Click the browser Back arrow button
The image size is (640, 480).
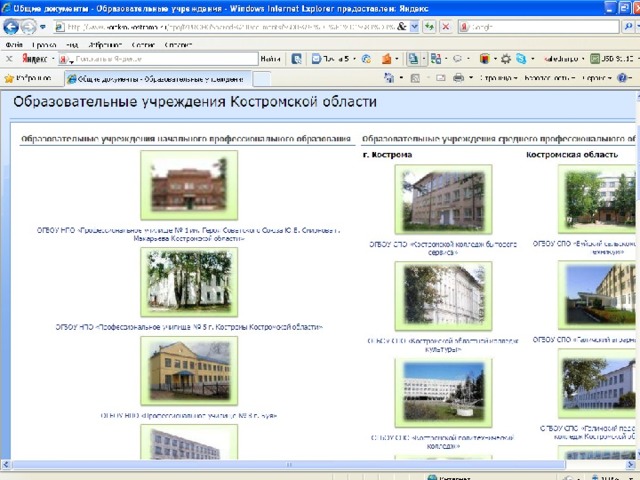click(x=11, y=27)
